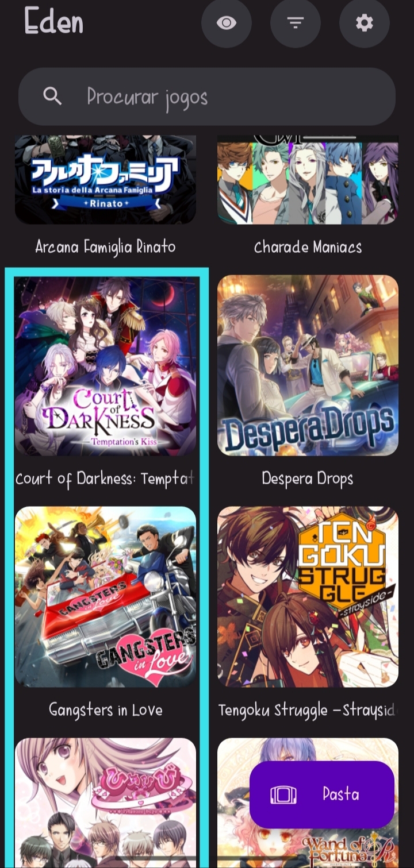This screenshot has height=868, width=414.
Task: Toggle the eye visibility icon in header
Action: click(x=227, y=23)
